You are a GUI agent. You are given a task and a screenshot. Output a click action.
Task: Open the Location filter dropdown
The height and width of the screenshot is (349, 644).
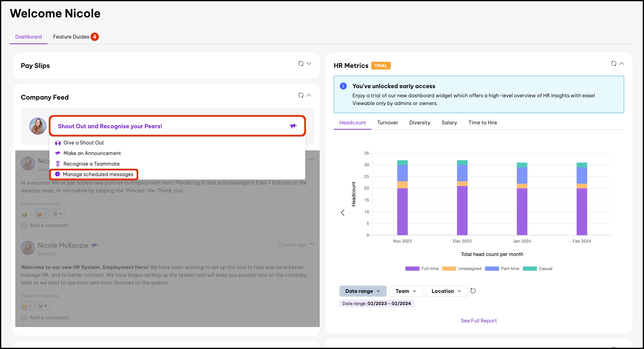point(446,291)
